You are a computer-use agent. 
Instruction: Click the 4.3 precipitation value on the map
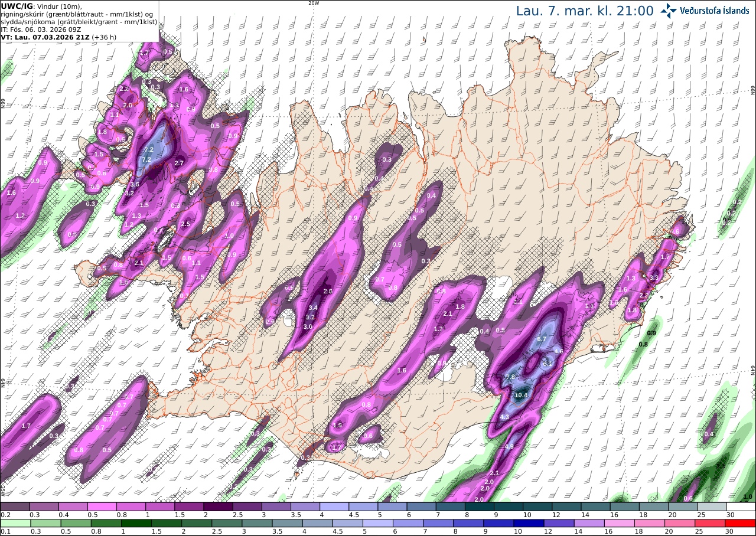(x=504, y=417)
